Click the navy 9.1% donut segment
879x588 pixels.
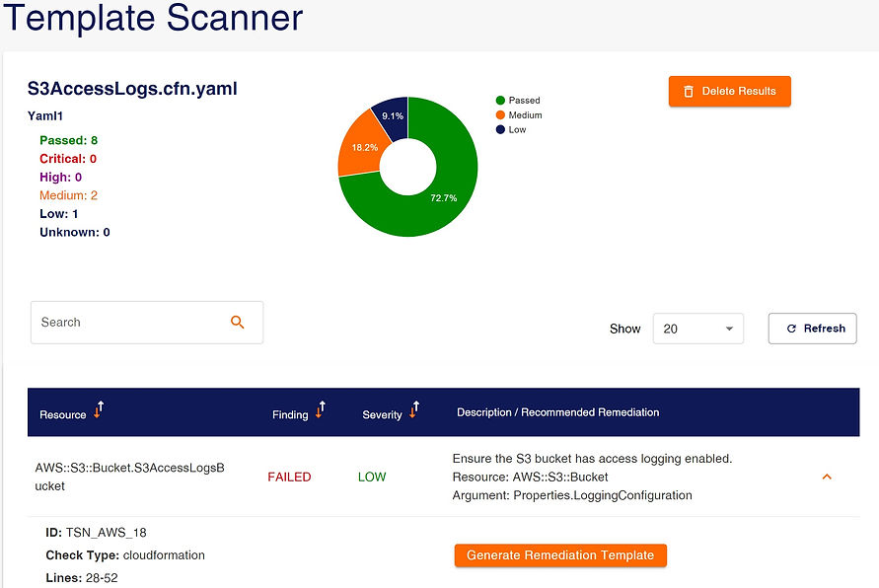tap(394, 115)
